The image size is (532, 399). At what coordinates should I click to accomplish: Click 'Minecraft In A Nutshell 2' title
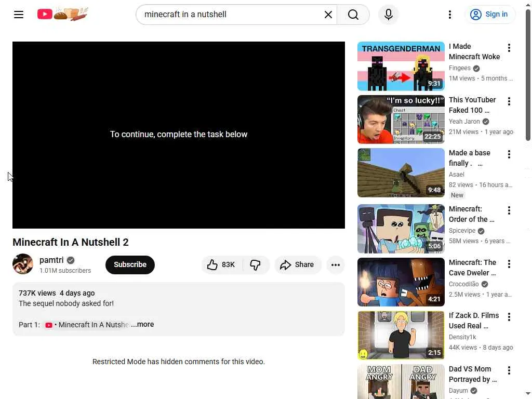[x=71, y=242]
